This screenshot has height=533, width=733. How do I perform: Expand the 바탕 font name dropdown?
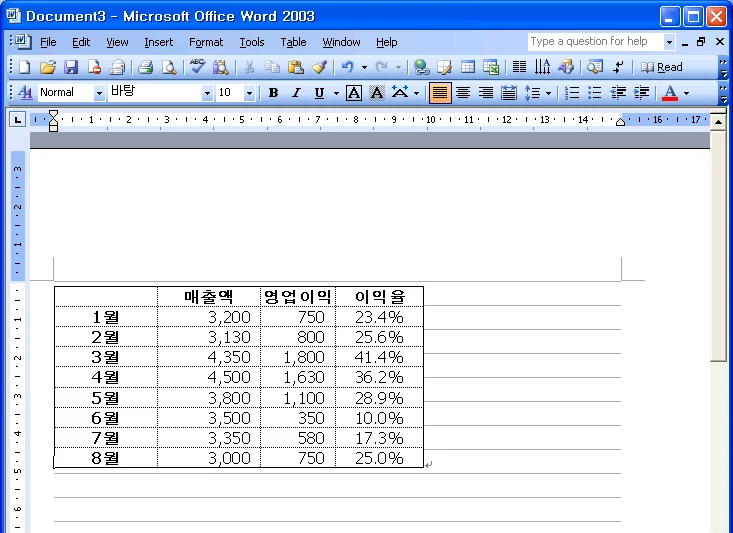(207, 93)
